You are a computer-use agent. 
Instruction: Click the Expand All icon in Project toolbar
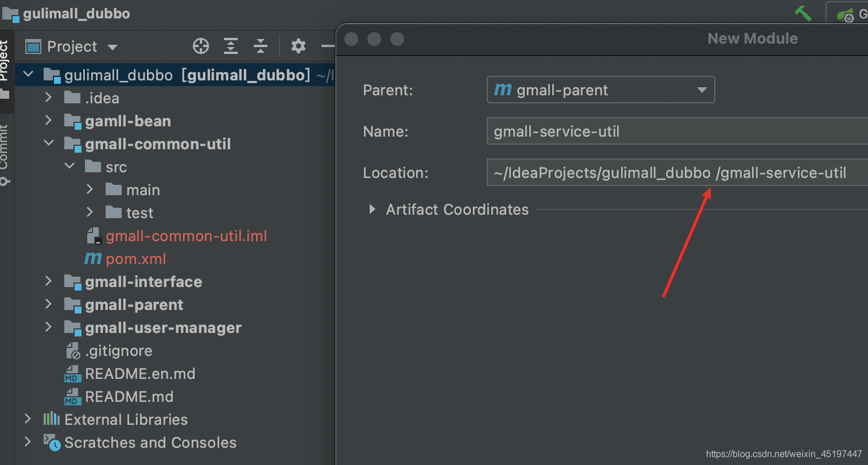[231, 46]
